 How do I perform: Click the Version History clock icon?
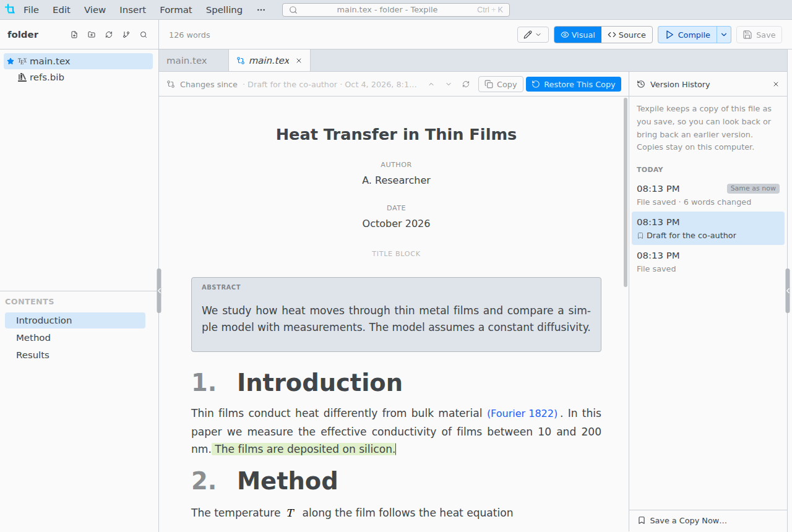tap(641, 84)
